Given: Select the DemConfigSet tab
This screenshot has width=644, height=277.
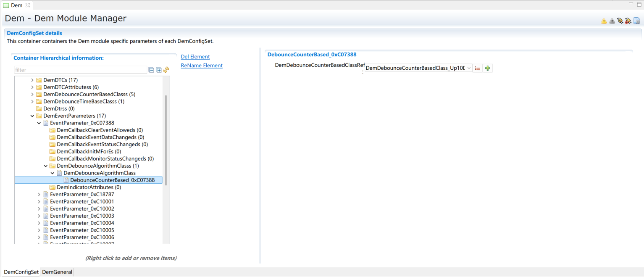Looking at the screenshot, I should (x=21, y=272).
